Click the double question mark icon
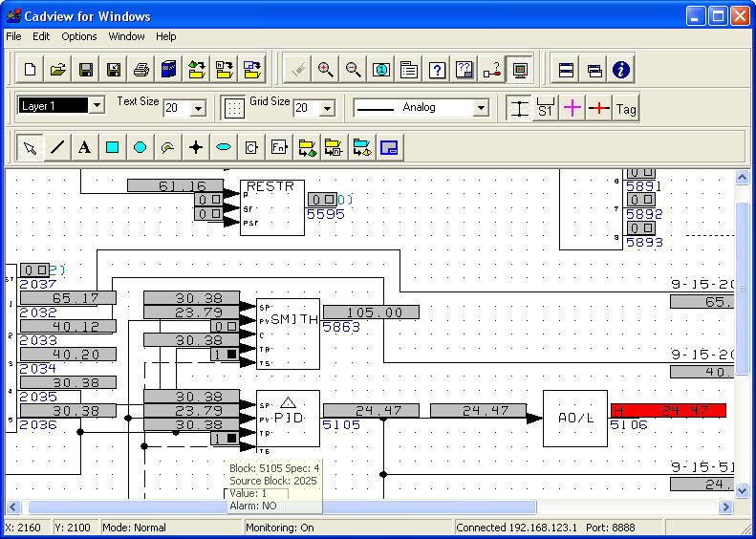 [x=464, y=70]
